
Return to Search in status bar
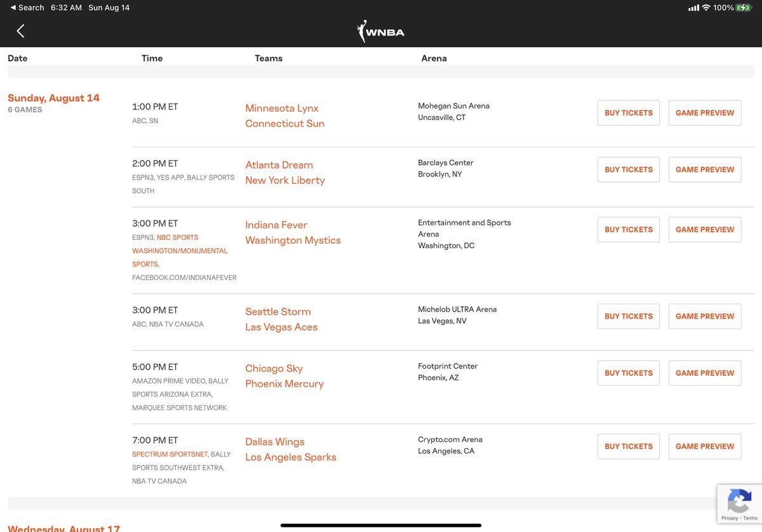27,8
